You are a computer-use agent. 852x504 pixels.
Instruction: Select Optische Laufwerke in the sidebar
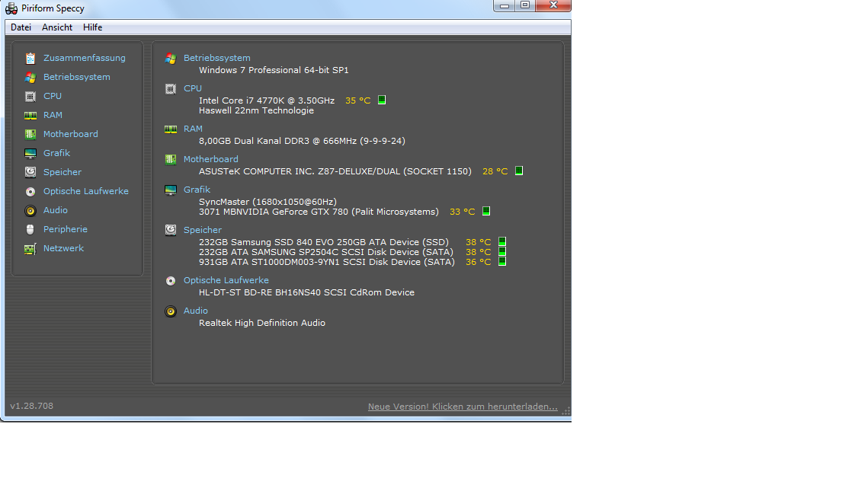(x=86, y=190)
